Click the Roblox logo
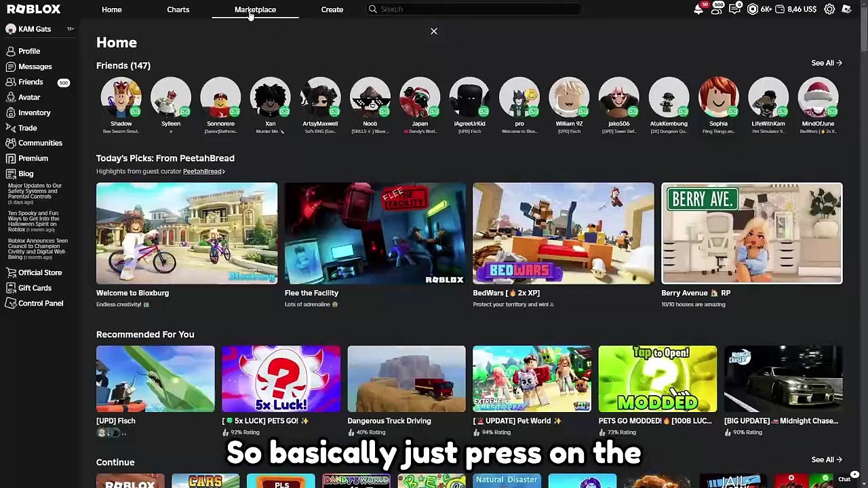Image resolution: width=868 pixels, height=488 pixels. (33, 9)
